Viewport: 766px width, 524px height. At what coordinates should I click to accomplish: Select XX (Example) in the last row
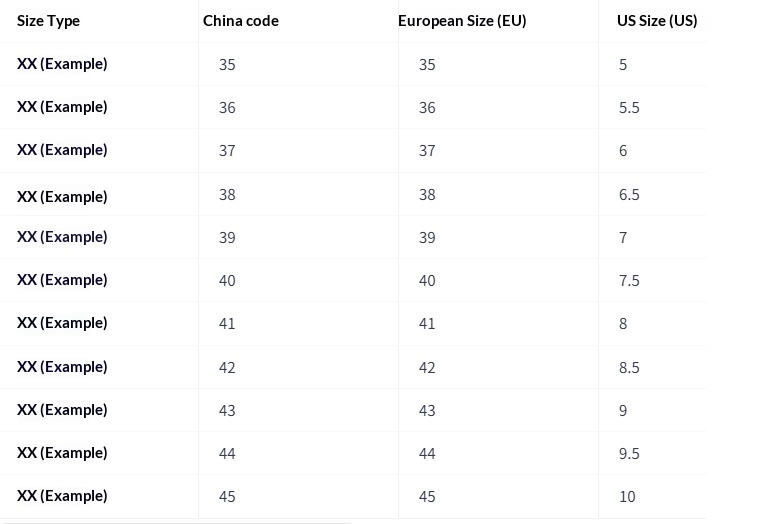[62, 496]
